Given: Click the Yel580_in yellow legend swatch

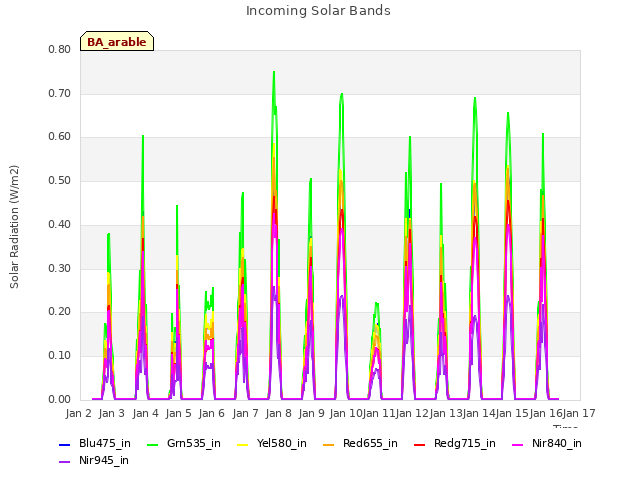Looking at the screenshot, I should coord(242,444).
